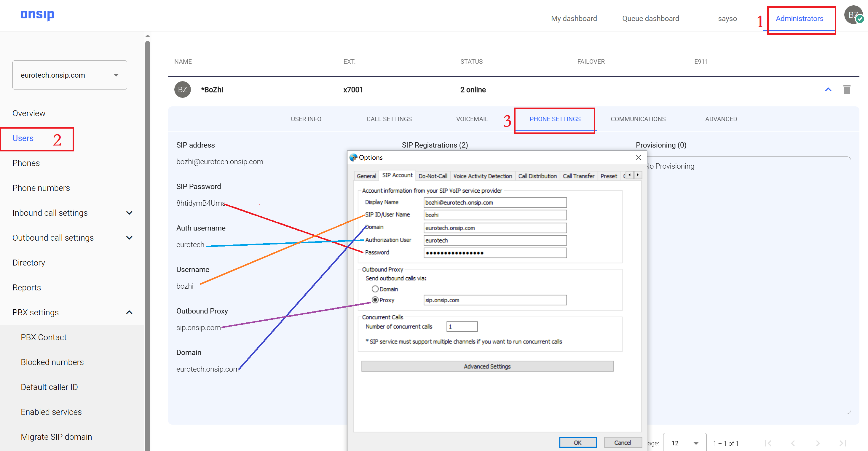The width and height of the screenshot is (868, 451).
Task: Open Reports in the sidebar
Action: click(x=27, y=287)
